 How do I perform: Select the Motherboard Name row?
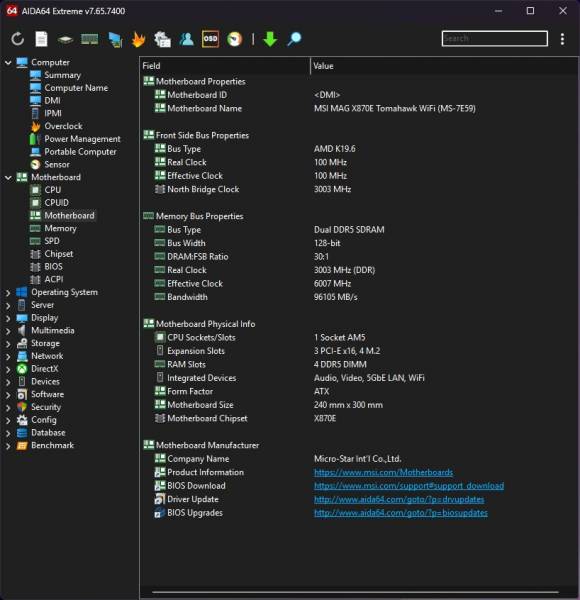point(359,108)
